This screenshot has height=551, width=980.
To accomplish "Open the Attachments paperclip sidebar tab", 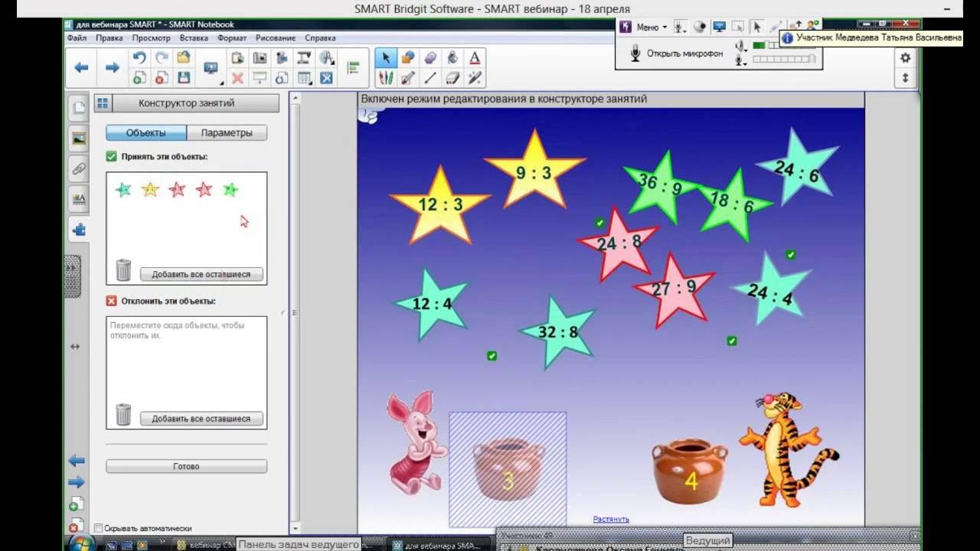I will (x=78, y=169).
